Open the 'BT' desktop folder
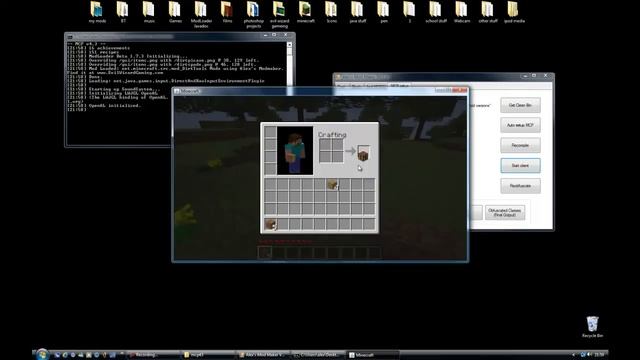 tap(123, 12)
